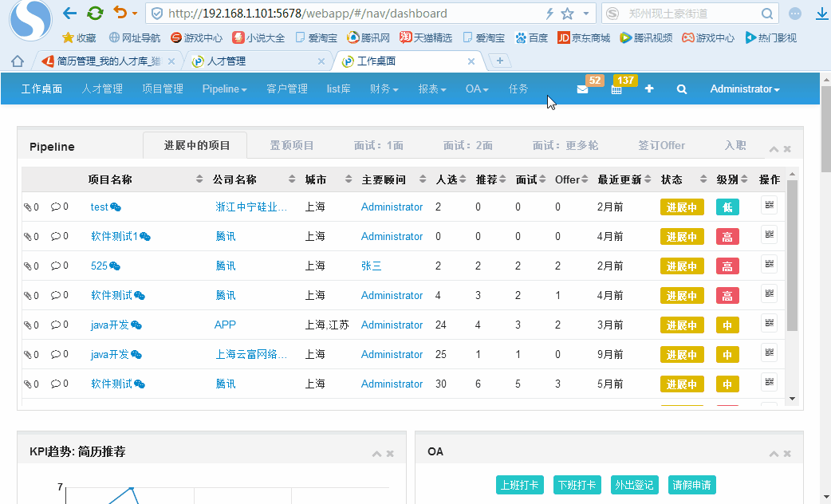
Task: Click the browser search box 郑州现土豪街道
Action: click(689, 14)
